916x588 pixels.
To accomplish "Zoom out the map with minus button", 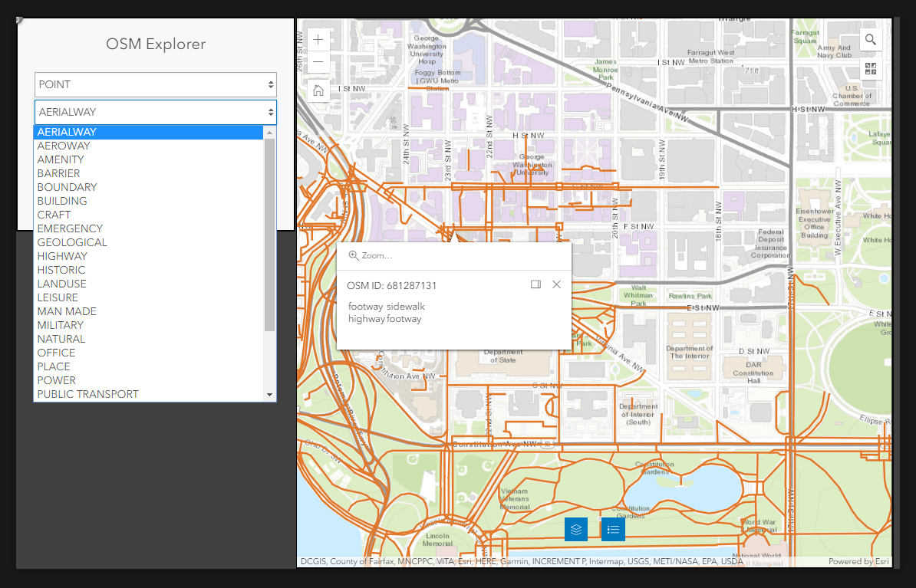I will pyautogui.click(x=318, y=62).
